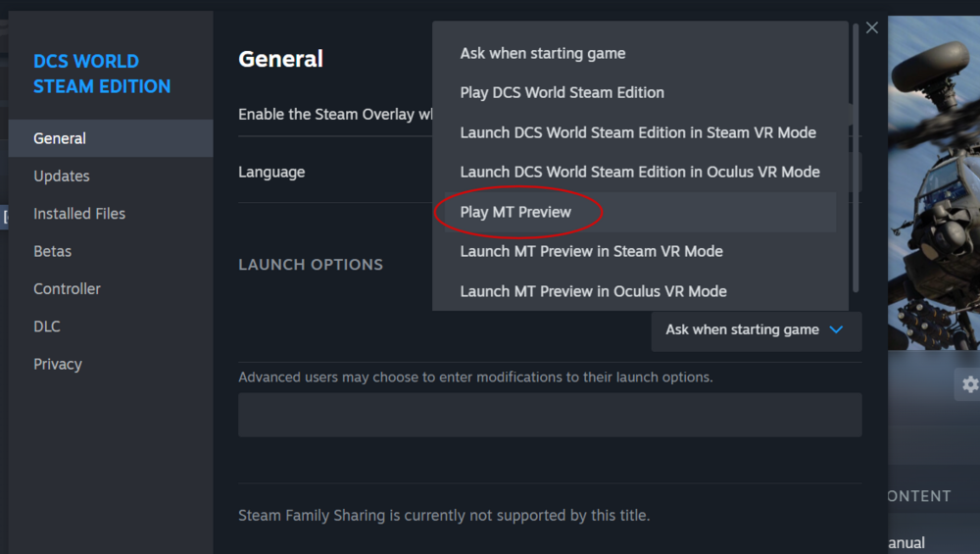Open the Privacy tab
This screenshot has width=980, height=554.
click(58, 364)
